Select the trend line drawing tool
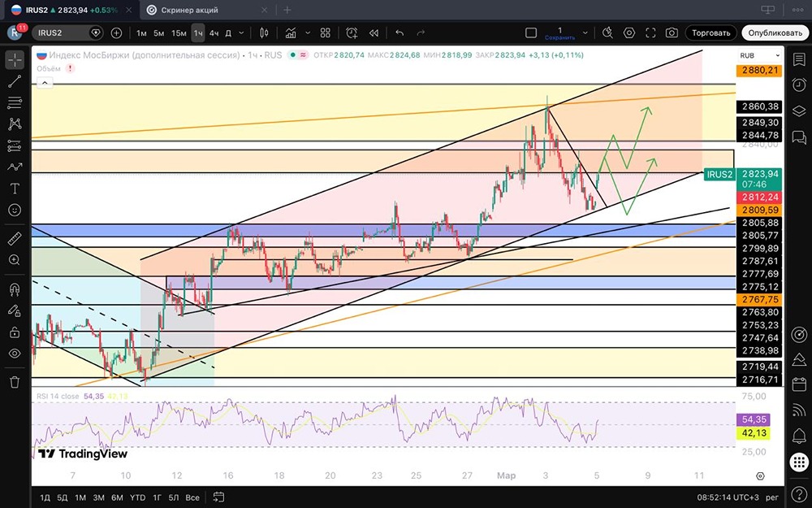Image resolution: width=812 pixels, height=508 pixels. point(15,81)
